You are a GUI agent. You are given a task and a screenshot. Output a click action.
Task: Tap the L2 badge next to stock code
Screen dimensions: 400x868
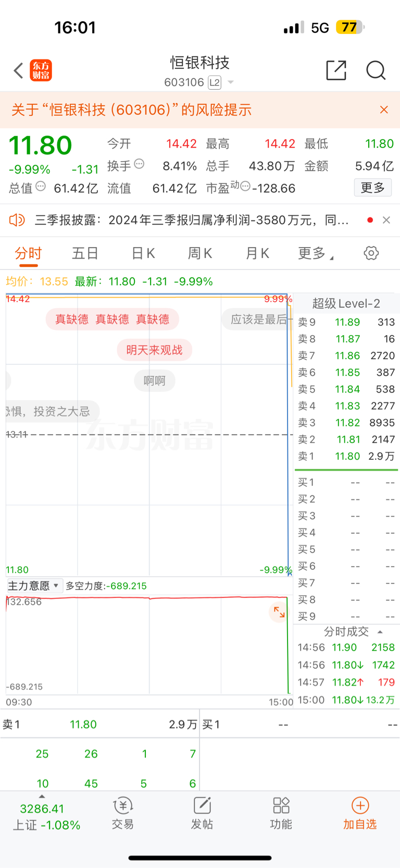(215, 82)
